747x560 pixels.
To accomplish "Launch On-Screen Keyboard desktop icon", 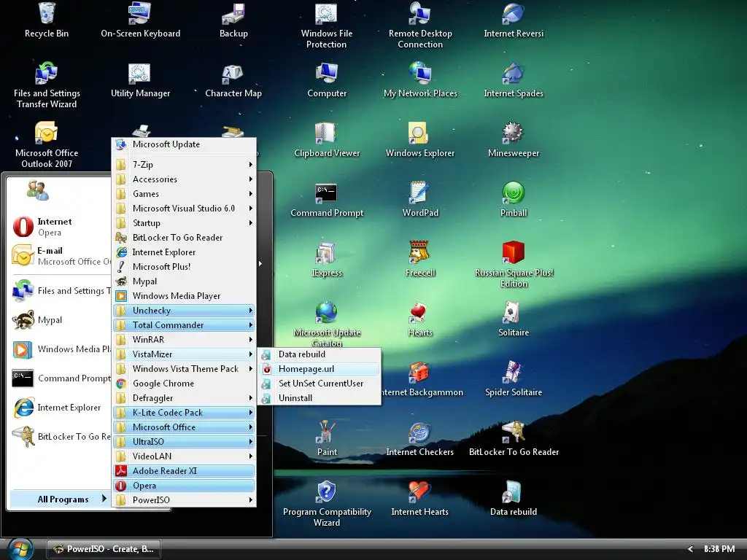I will [140, 19].
